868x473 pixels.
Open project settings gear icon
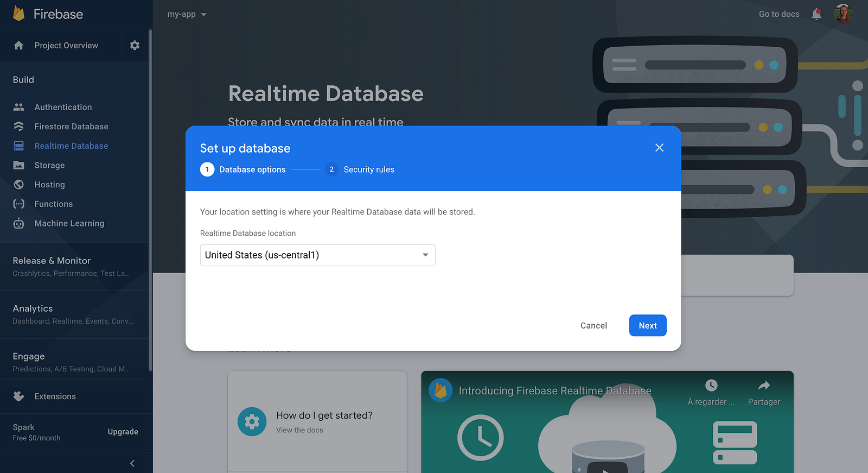pos(135,46)
